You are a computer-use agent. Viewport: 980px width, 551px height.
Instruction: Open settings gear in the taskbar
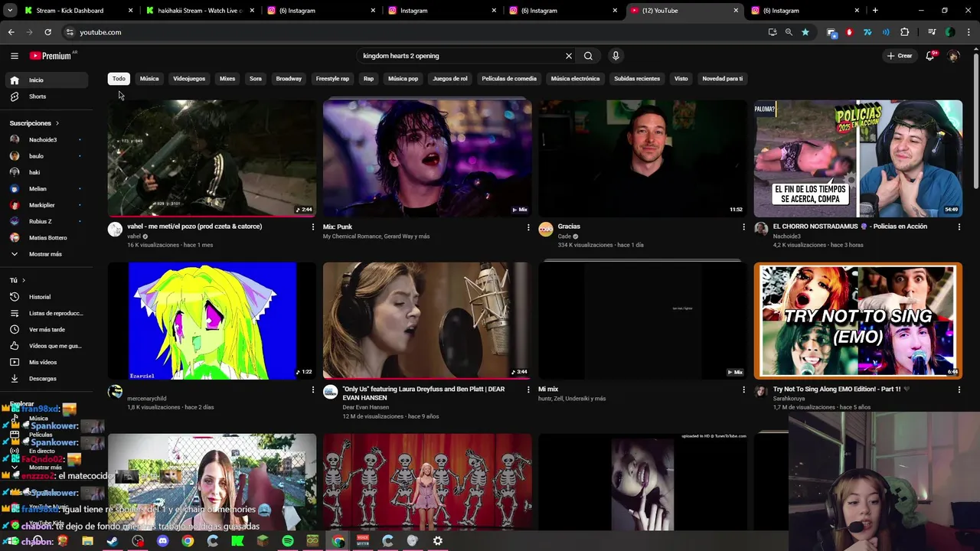pyautogui.click(x=438, y=541)
